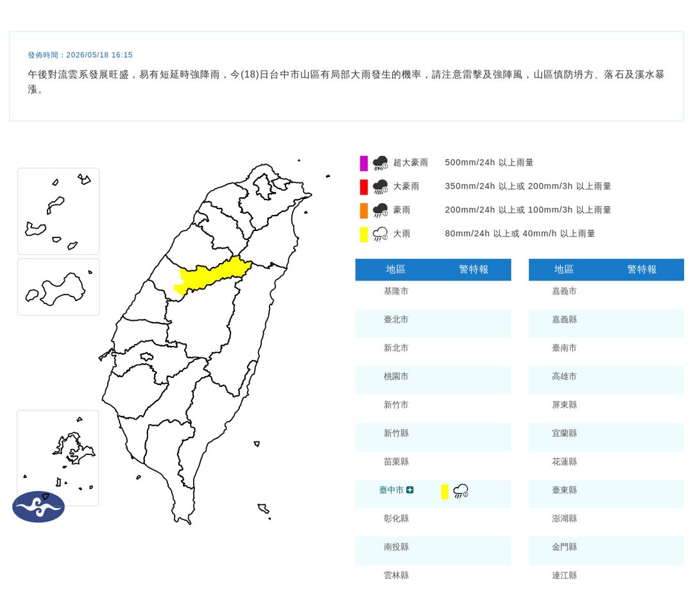693x616 pixels.
Task: Click the yellow 大雨 legend swatch
Action: pos(364,234)
